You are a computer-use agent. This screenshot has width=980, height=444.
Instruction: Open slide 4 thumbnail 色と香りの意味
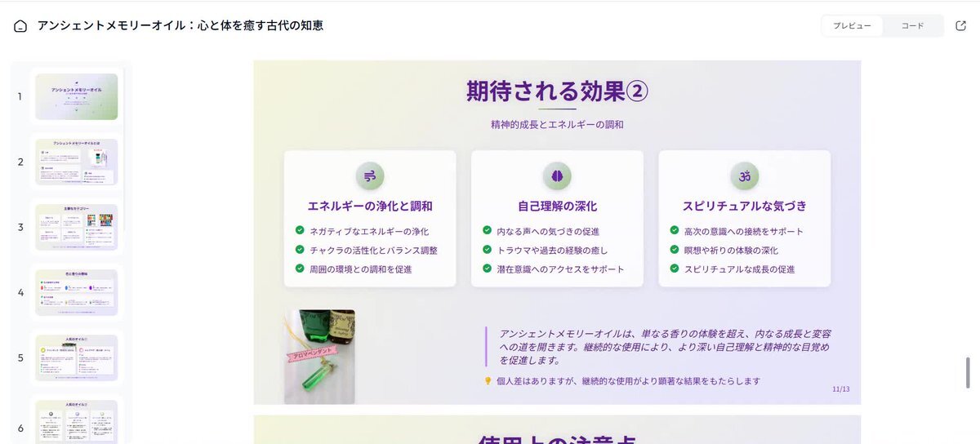[76, 292]
